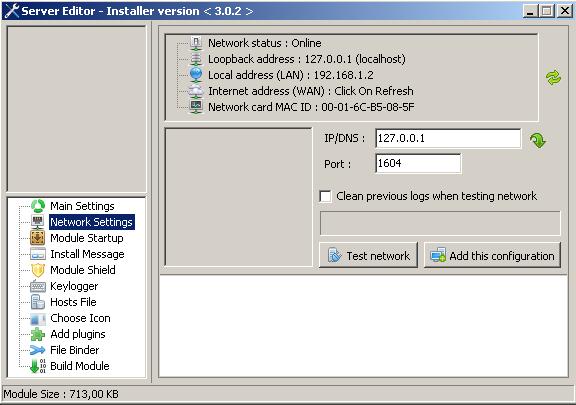Open Install Message section
The image size is (576, 405).
click(x=87, y=254)
